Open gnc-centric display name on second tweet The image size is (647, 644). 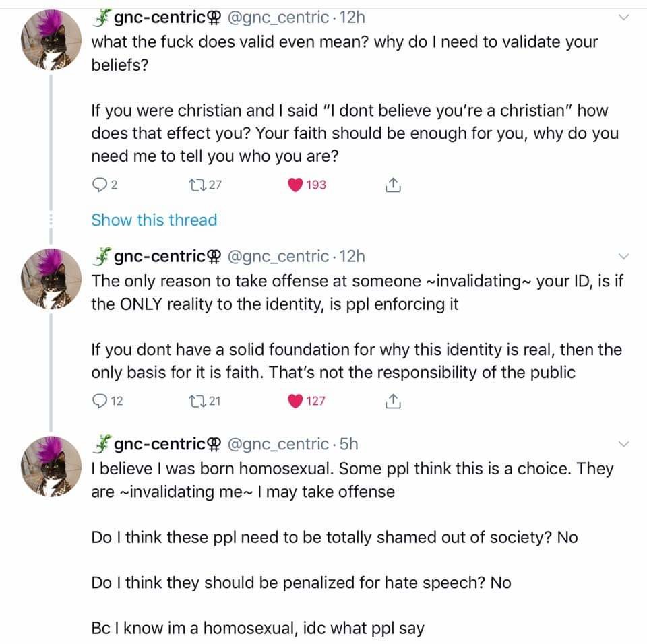tap(160, 257)
